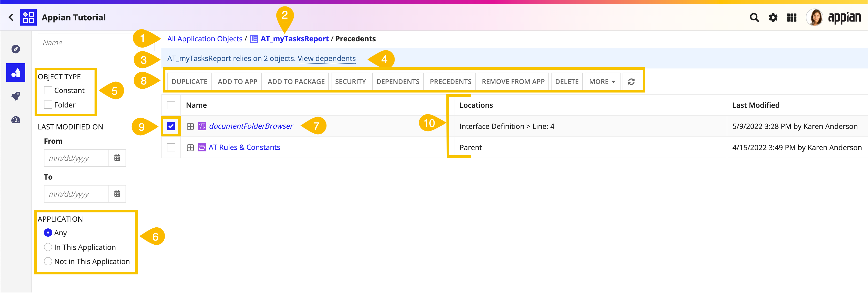Viewport: 868px width, 293px height.
Task: Open the MORE dropdown menu
Action: click(602, 82)
